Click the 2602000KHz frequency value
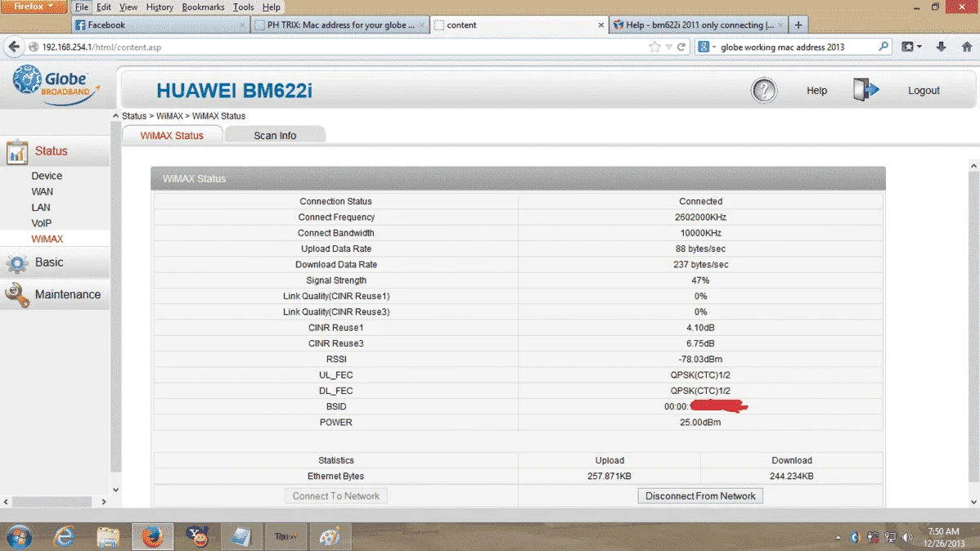 click(x=700, y=217)
